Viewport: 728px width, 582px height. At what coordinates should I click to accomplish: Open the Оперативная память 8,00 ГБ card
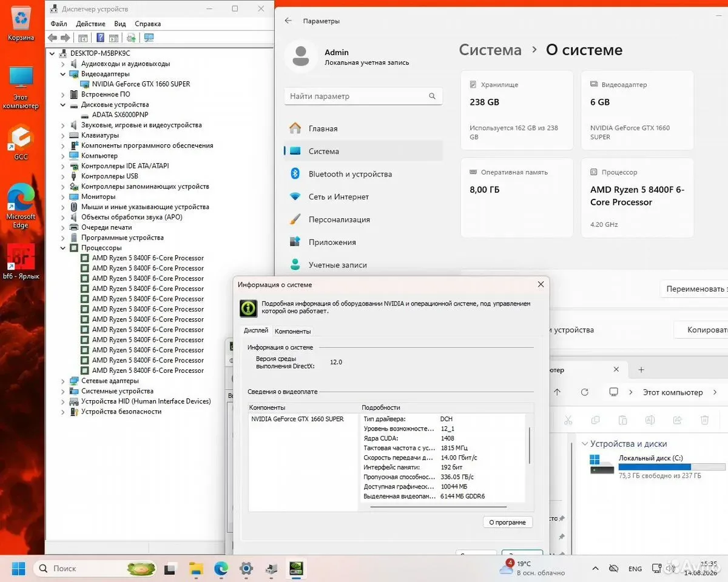[x=517, y=198]
